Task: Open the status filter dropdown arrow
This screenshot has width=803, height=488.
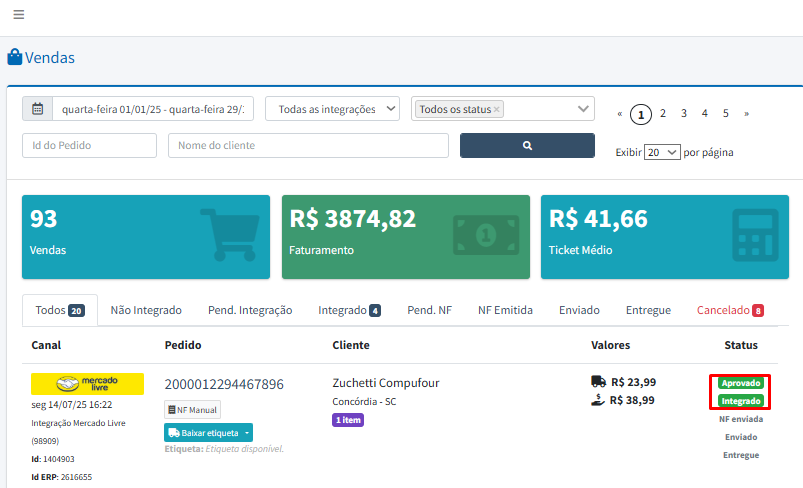Action: coord(583,109)
